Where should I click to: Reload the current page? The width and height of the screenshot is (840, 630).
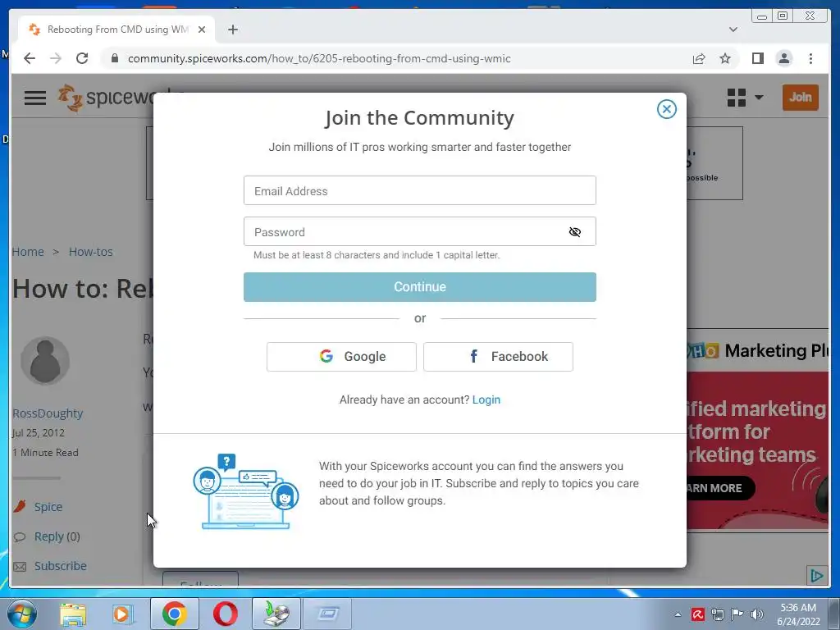[x=82, y=58]
